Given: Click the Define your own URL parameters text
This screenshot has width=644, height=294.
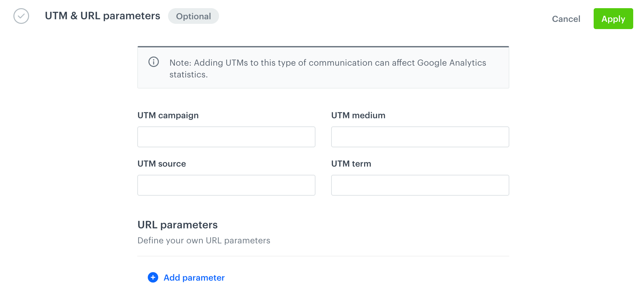Looking at the screenshot, I should [204, 240].
